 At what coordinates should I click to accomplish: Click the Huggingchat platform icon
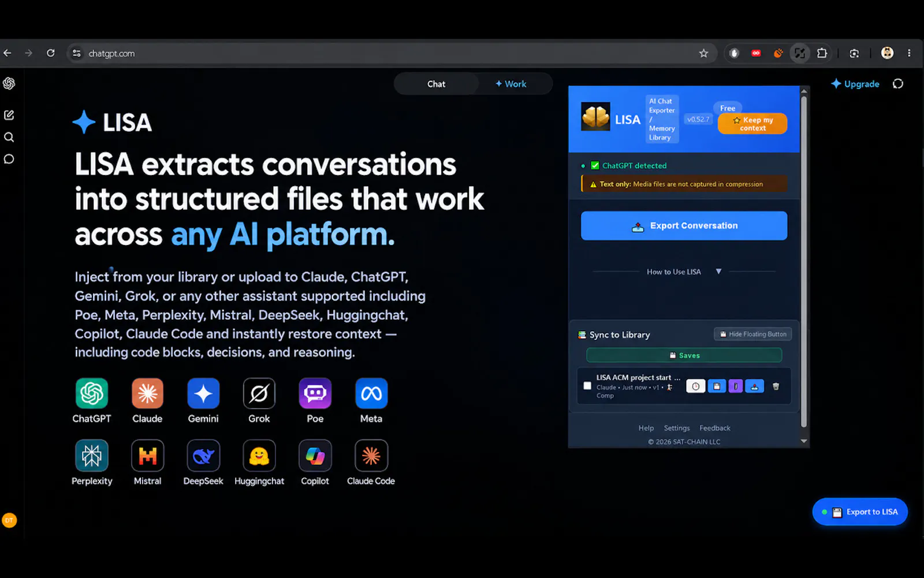click(259, 456)
